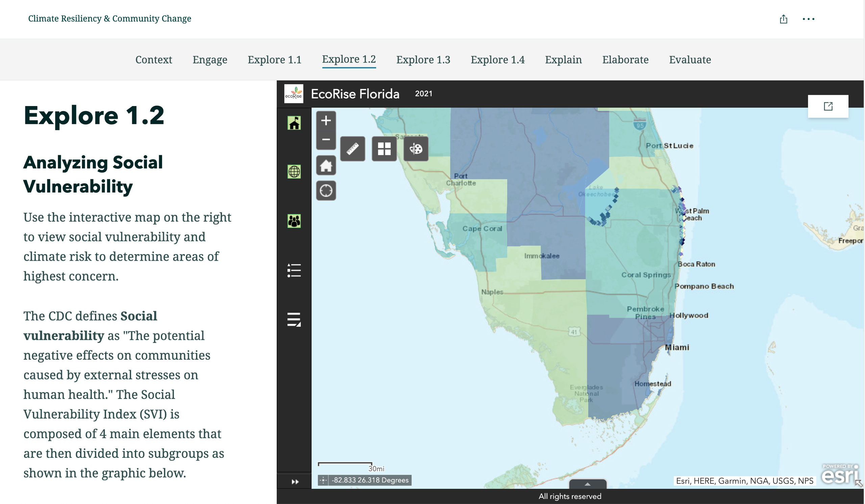Expand the attribute table arrow at map bottom

point(588,484)
